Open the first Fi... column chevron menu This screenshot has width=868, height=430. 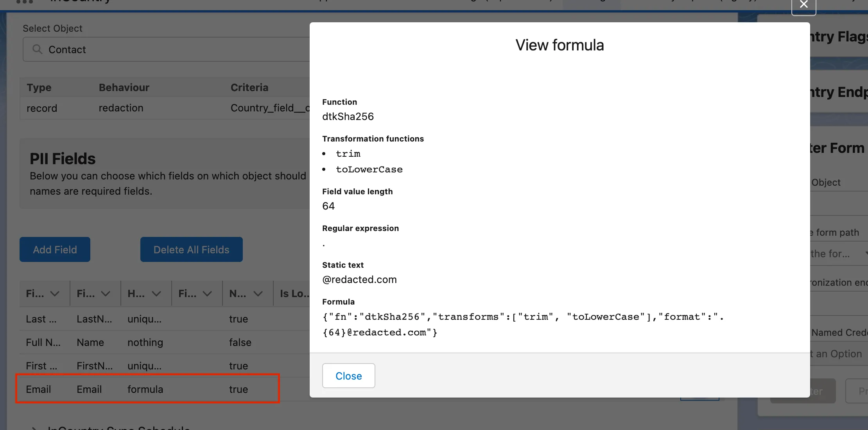[x=55, y=294]
